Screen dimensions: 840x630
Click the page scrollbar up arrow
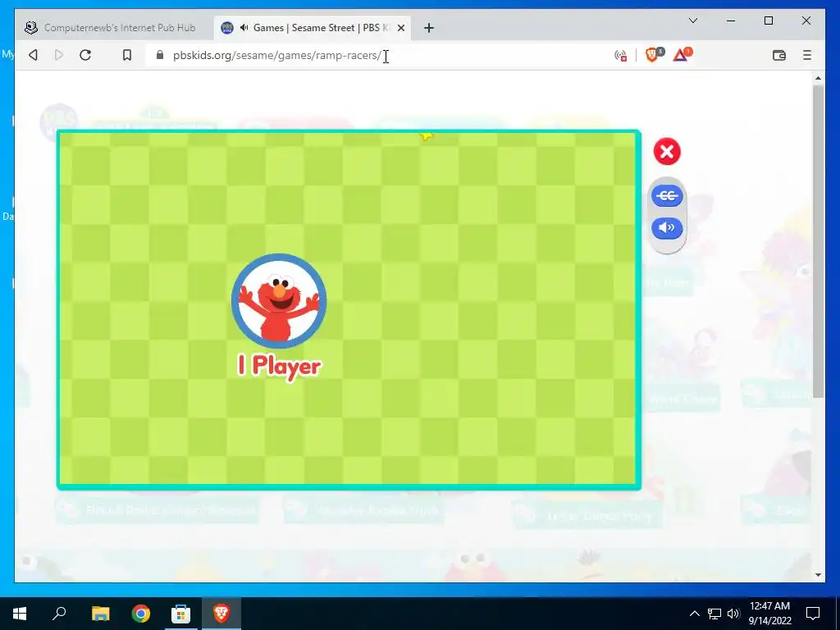click(818, 78)
